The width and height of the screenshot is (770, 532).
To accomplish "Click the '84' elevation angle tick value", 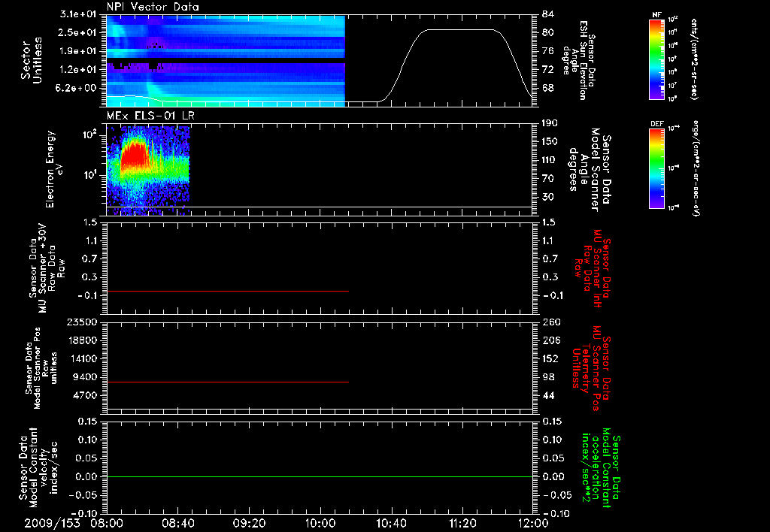I will 548,14.
